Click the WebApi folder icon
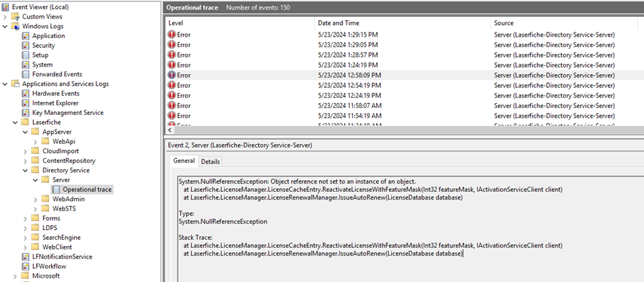Viewport: 644px width, 282px height. pos(45,141)
